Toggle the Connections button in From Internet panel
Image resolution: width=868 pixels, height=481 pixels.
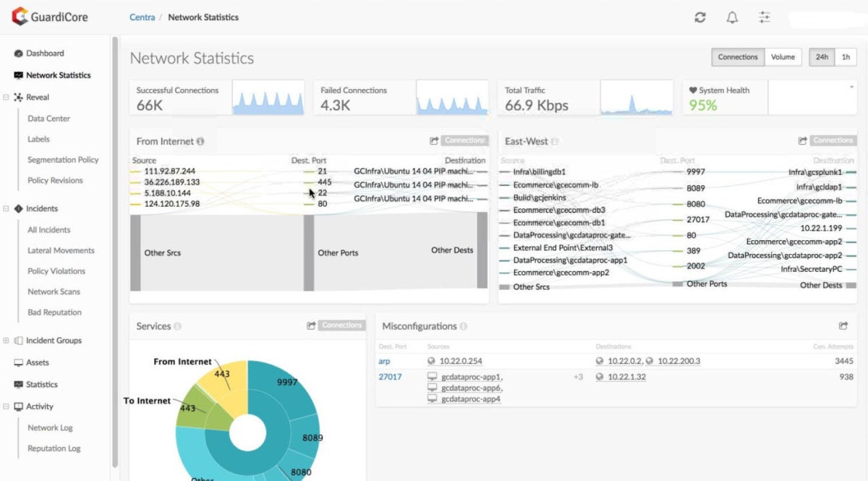pos(464,141)
